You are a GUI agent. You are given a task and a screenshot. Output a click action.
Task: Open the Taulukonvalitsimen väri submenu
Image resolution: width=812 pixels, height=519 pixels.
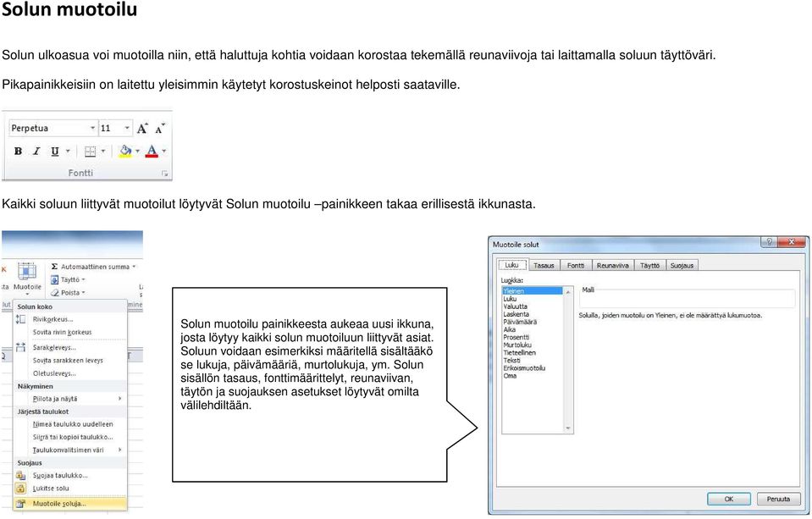pyautogui.click(x=70, y=450)
